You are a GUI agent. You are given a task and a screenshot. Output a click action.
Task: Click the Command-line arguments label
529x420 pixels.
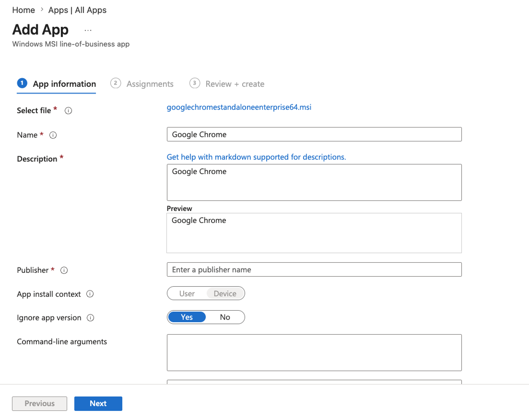click(x=62, y=342)
